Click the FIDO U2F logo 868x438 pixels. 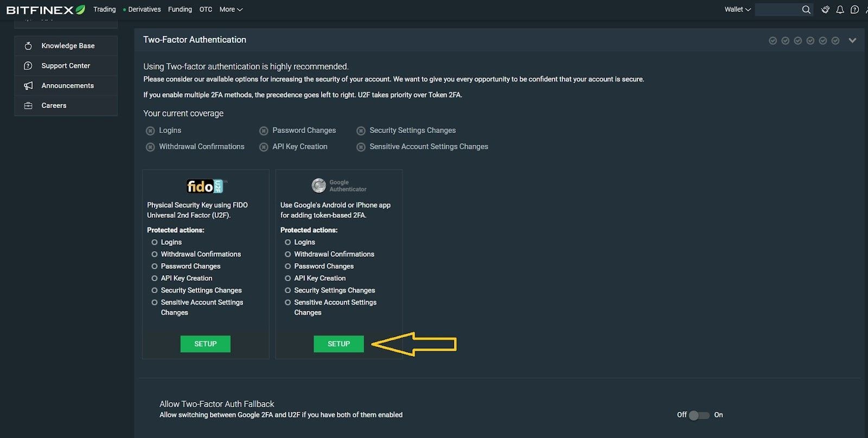click(206, 186)
